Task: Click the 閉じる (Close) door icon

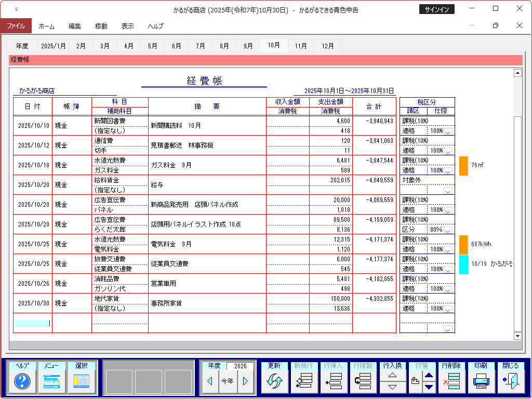Action: point(510,381)
